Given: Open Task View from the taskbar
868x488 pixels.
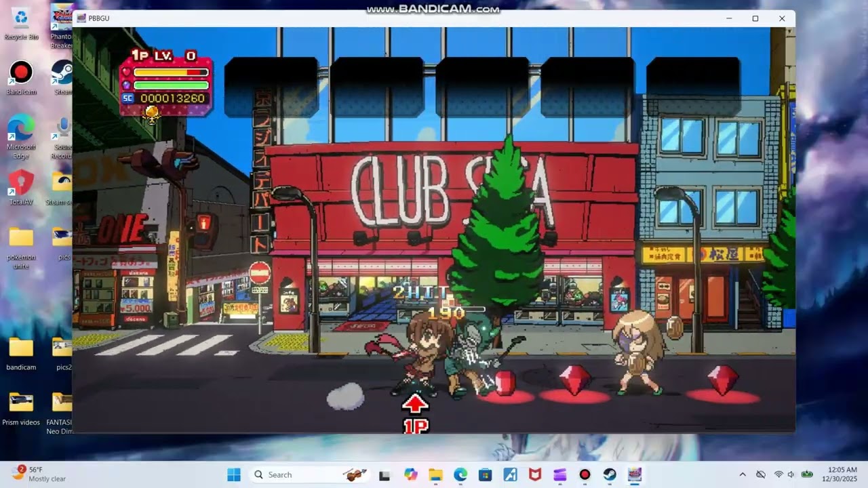Looking at the screenshot, I should [x=384, y=474].
